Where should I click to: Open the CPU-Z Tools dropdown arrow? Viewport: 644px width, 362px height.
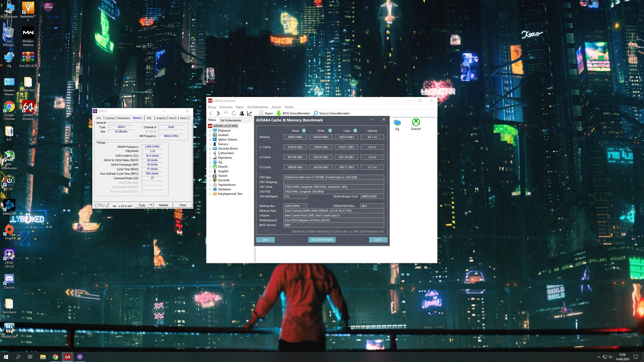[151, 205]
